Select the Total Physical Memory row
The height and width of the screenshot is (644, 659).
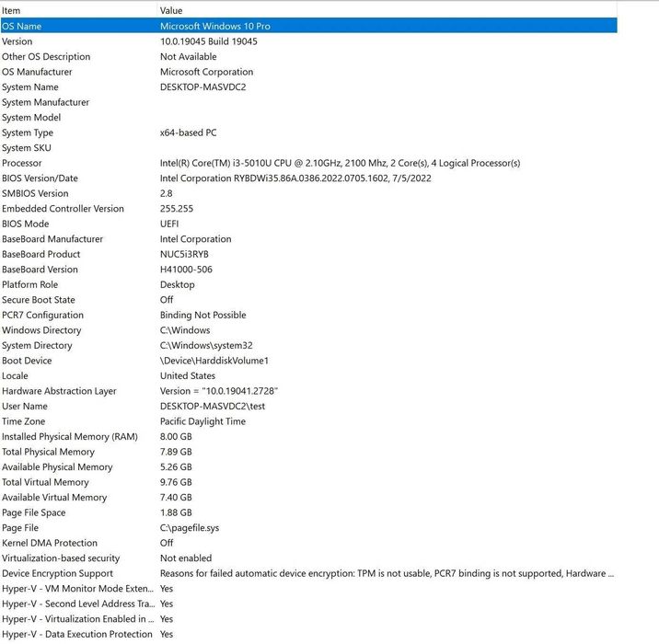309,452
